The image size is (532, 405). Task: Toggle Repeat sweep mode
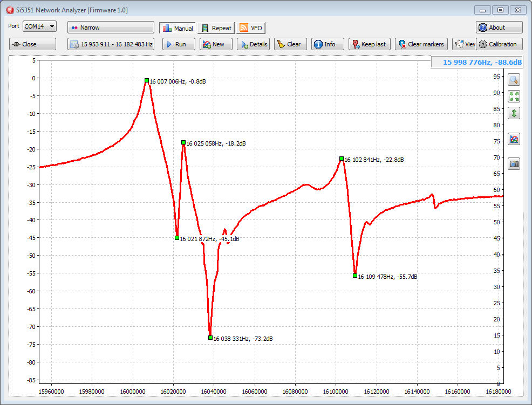point(215,28)
